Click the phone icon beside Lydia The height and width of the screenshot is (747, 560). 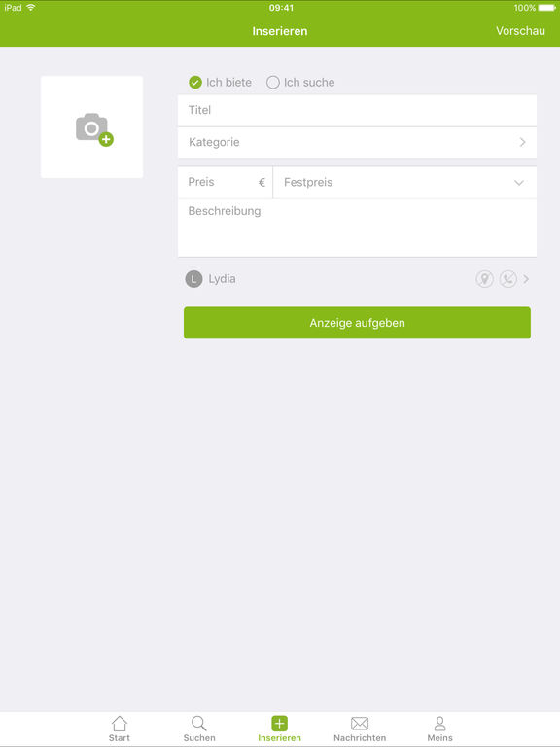[x=508, y=279]
